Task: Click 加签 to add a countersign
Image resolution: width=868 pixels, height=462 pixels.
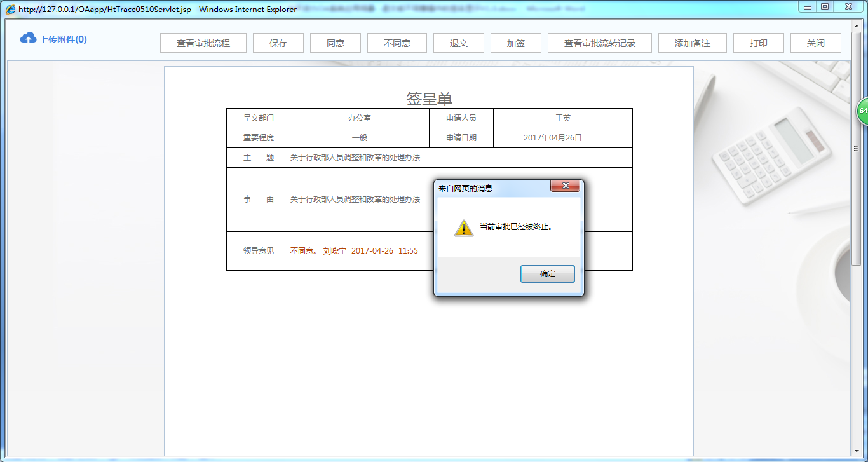Action: [515, 43]
